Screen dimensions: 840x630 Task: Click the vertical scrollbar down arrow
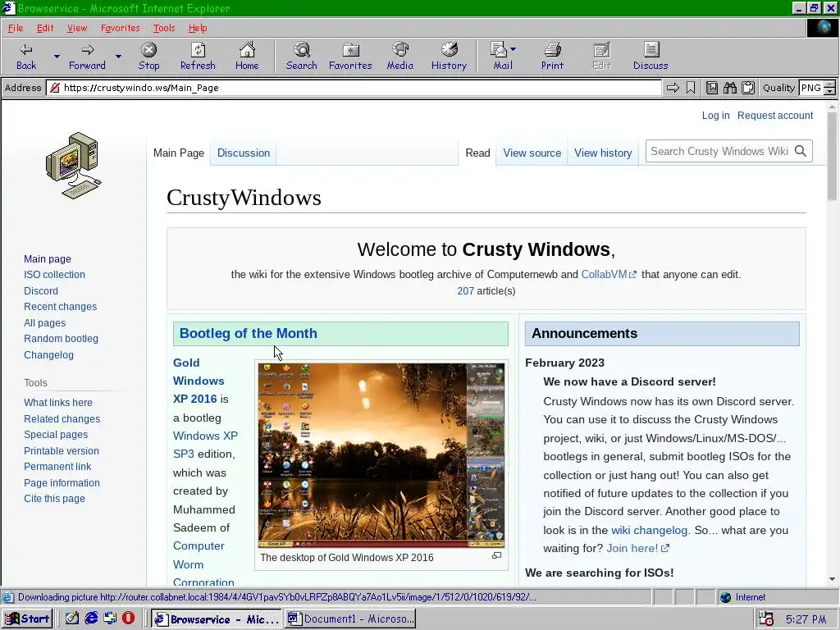coord(832,579)
